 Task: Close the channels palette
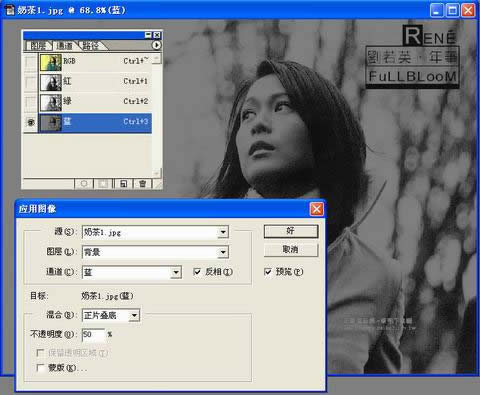pos(157,35)
